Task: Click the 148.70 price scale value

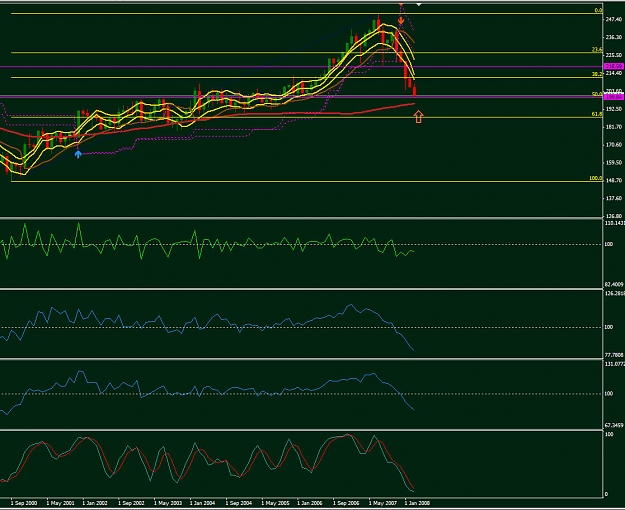Action: (x=614, y=180)
